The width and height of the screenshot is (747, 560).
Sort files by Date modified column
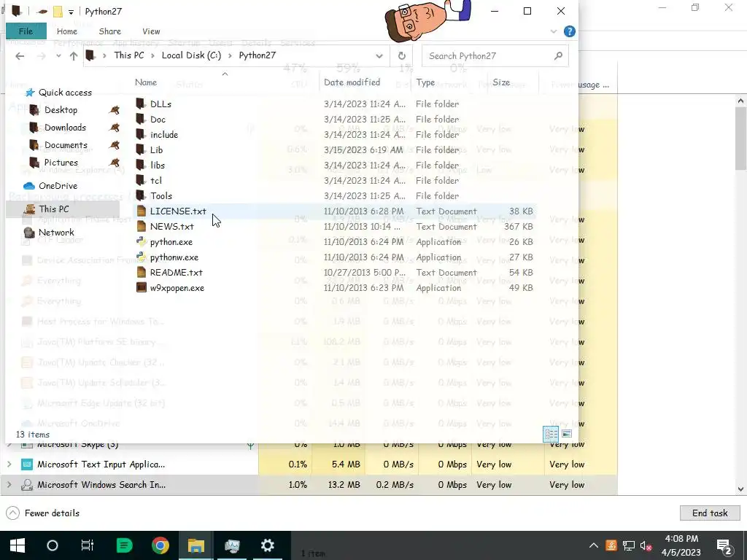click(x=352, y=82)
